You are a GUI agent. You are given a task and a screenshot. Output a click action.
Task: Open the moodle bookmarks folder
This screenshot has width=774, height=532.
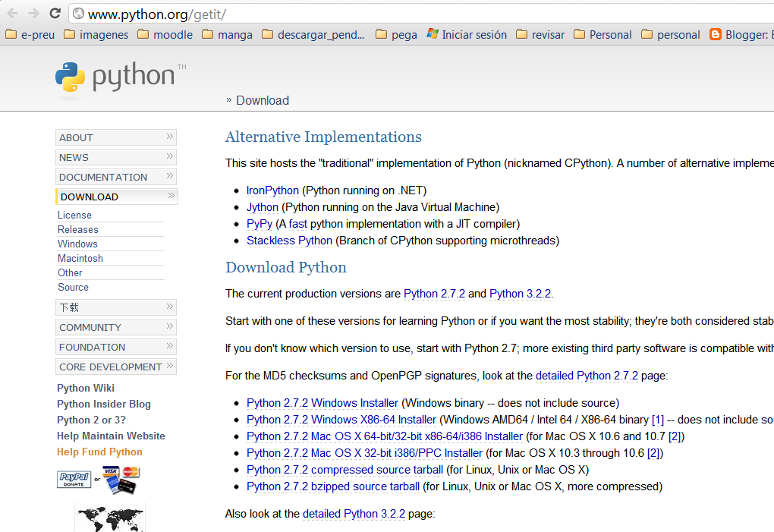tap(165, 34)
